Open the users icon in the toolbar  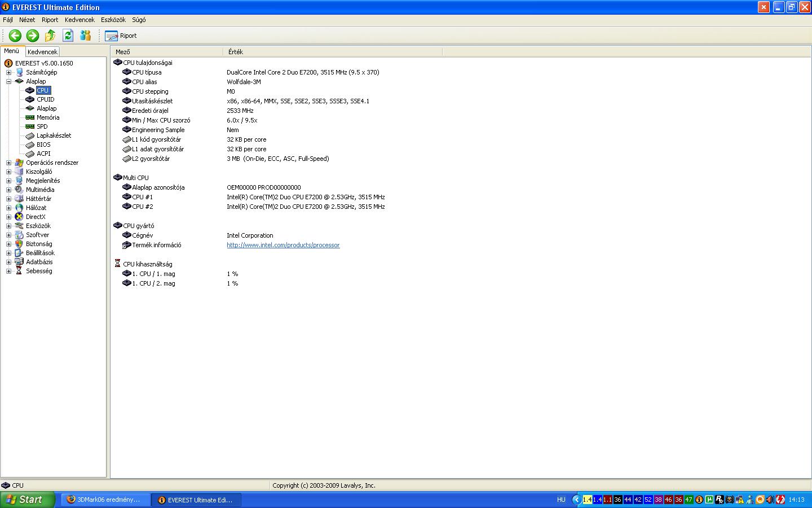coord(85,36)
